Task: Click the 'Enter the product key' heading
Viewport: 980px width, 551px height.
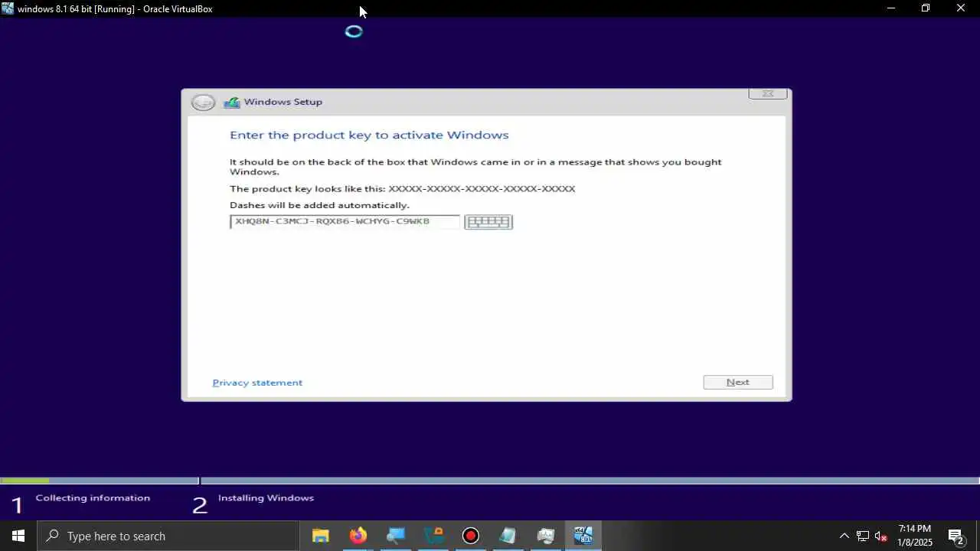Action: pyautogui.click(x=369, y=135)
